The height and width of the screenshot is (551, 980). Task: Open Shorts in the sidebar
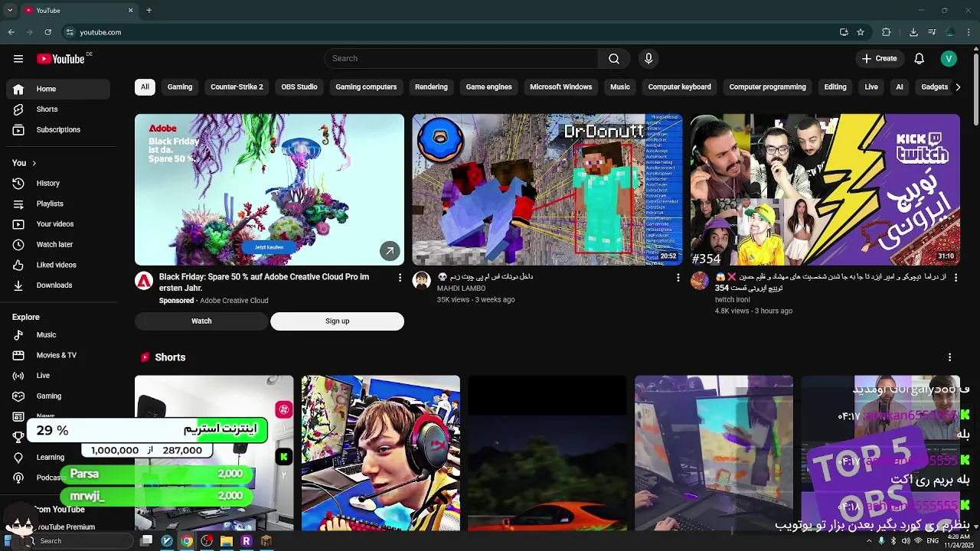(58, 109)
